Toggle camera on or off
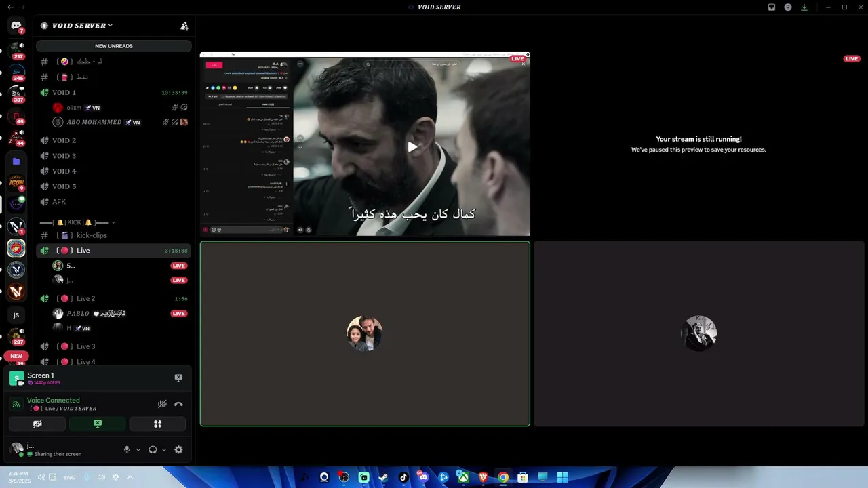This screenshot has height=488, width=868. tap(37, 424)
